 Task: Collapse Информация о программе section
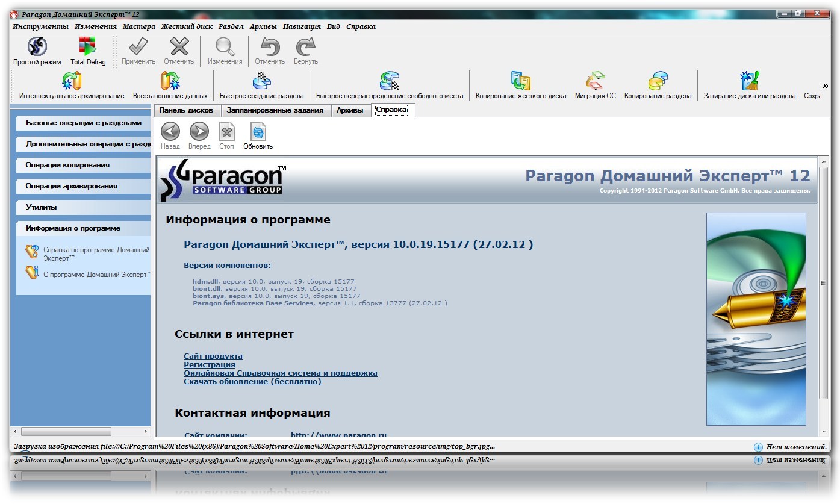[84, 228]
